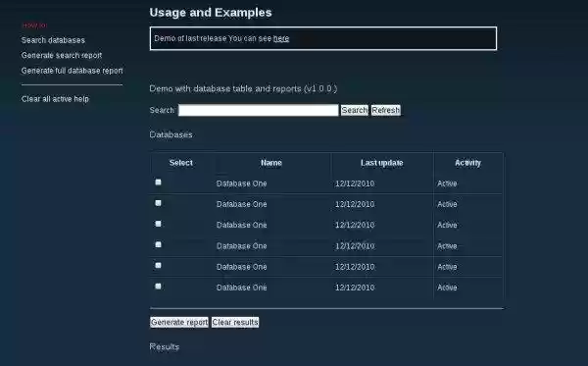588x366 pixels.
Task: Open 'Generate search report' help link
Action: [x=62, y=55]
